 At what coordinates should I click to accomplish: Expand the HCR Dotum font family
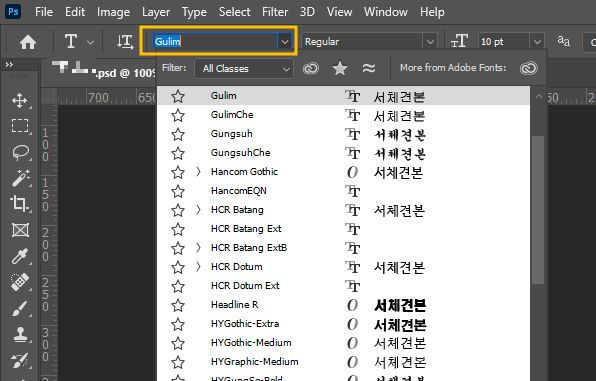(x=198, y=267)
